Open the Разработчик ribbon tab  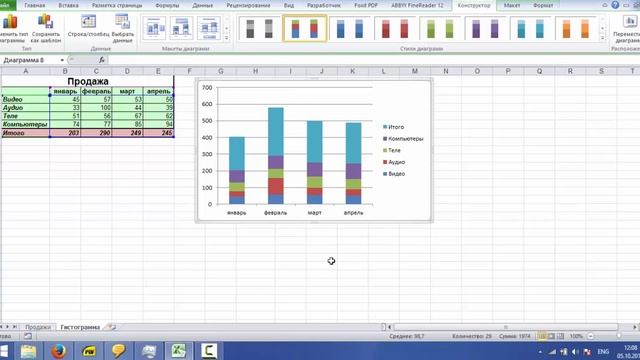point(324,5)
